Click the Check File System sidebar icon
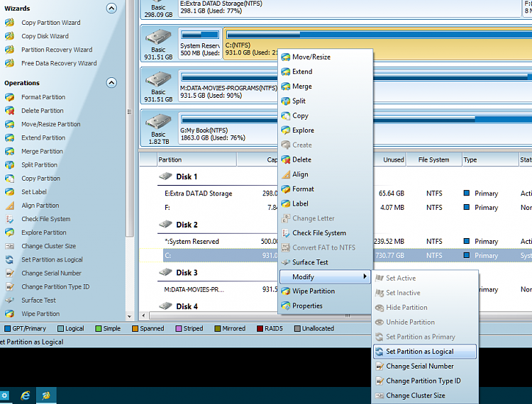 tap(9, 219)
